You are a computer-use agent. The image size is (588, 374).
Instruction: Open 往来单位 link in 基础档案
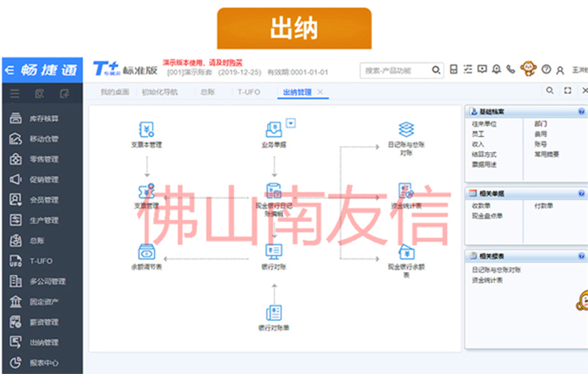[484, 124]
